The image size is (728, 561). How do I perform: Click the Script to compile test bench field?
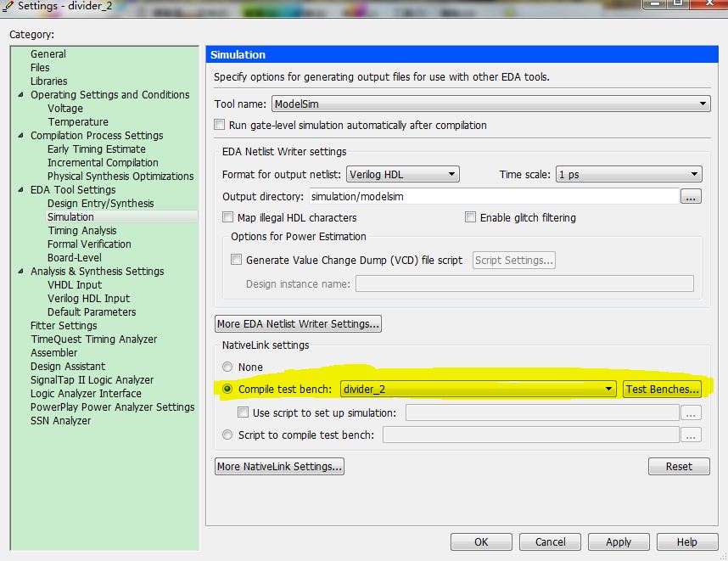[530, 435]
